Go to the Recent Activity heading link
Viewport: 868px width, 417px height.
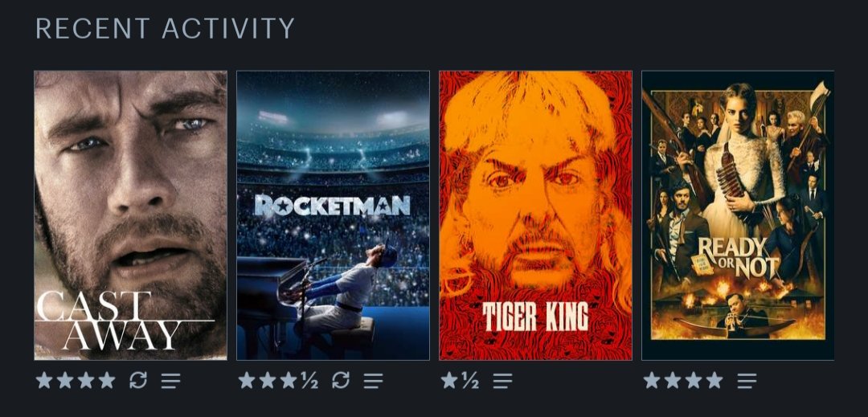point(165,28)
